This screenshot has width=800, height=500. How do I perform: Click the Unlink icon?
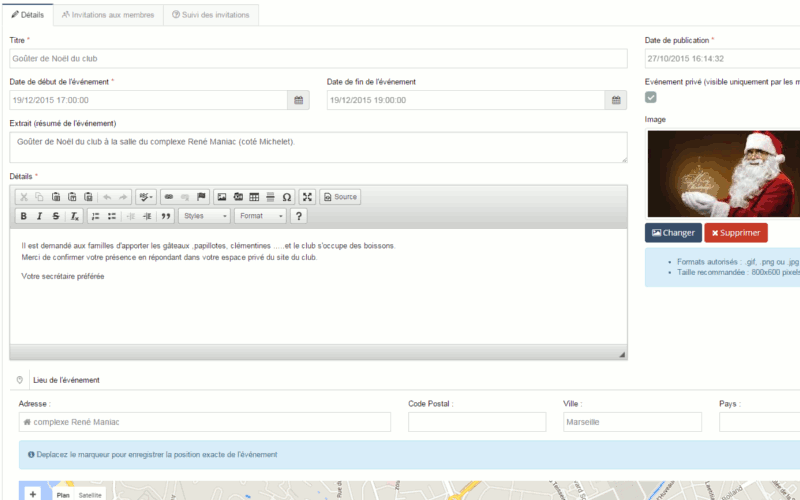pyautogui.click(x=185, y=197)
